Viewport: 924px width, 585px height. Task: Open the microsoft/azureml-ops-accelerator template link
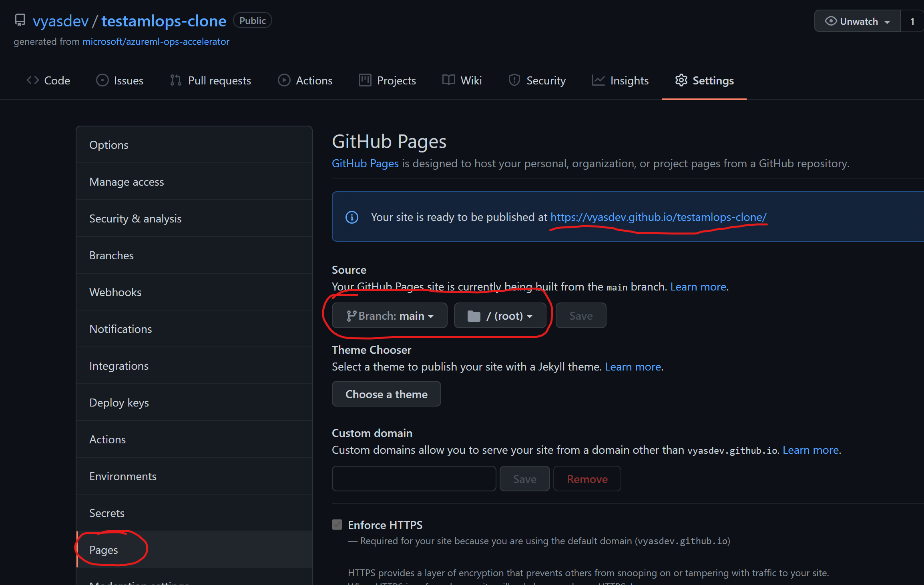pos(156,42)
